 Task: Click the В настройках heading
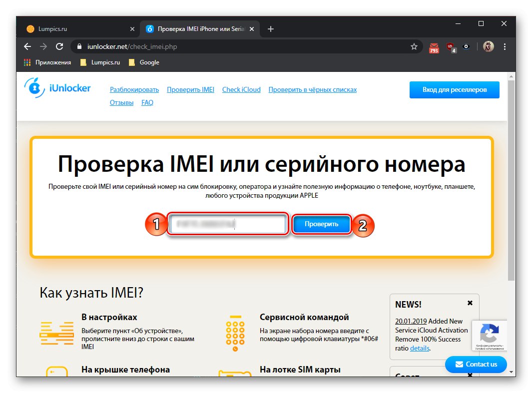(109, 317)
